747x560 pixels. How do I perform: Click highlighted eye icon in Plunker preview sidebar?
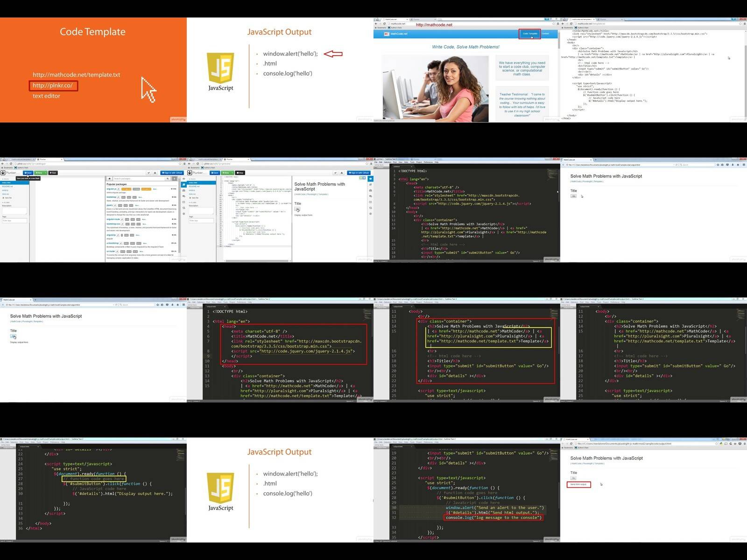[370, 179]
